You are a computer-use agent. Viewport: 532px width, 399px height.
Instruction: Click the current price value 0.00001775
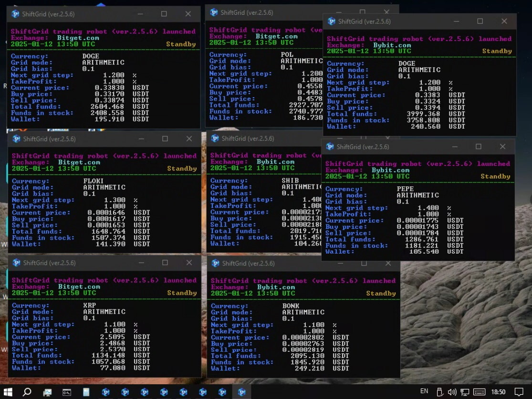point(417,221)
